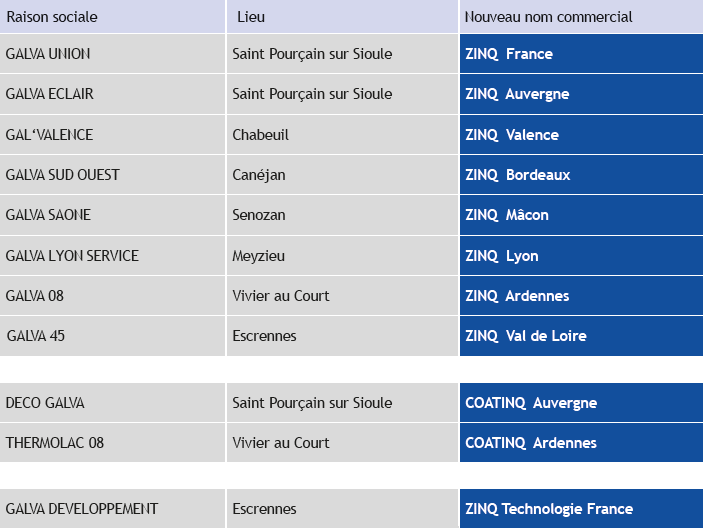This screenshot has width=705, height=528.
Task: Click the THERMOLAC 08 cell
Action: click(112, 443)
